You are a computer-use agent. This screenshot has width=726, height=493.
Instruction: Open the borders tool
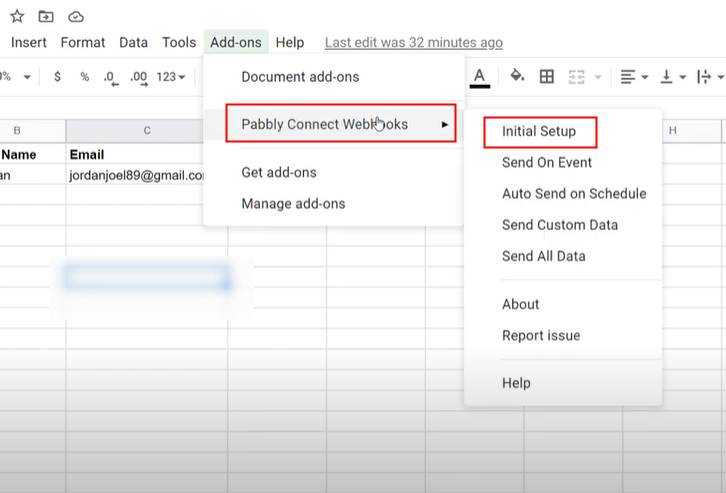tap(547, 76)
